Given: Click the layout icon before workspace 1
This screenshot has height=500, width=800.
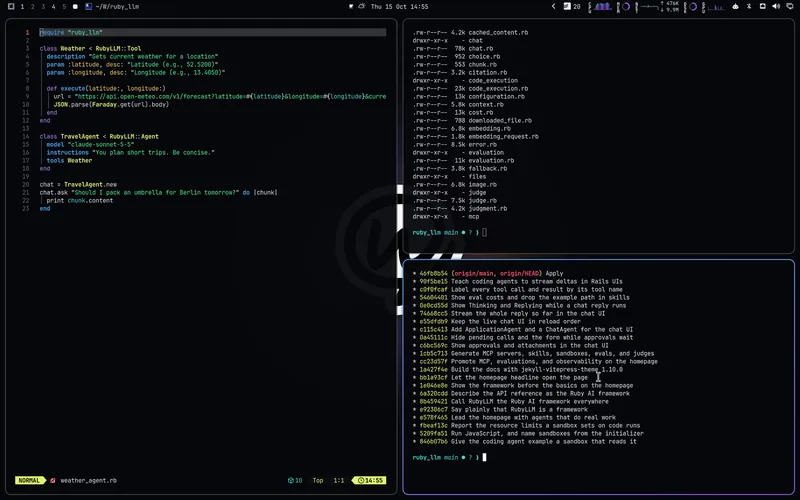Looking at the screenshot, I should coord(11,7).
